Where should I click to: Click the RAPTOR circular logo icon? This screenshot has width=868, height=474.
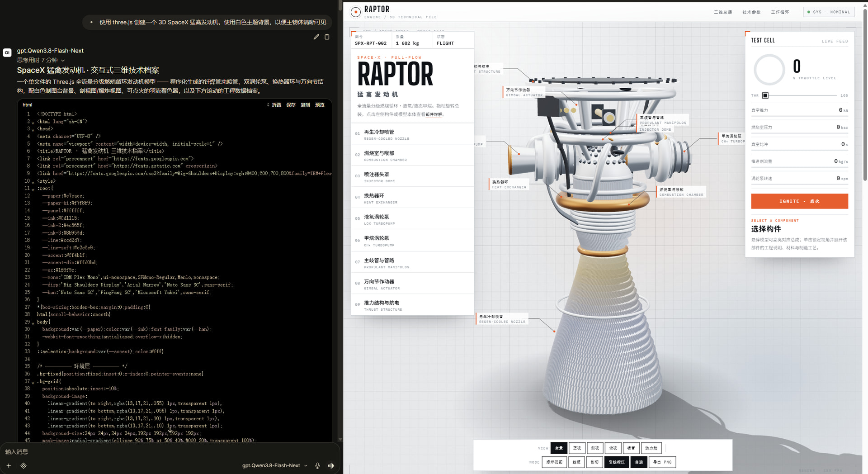pyautogui.click(x=356, y=12)
